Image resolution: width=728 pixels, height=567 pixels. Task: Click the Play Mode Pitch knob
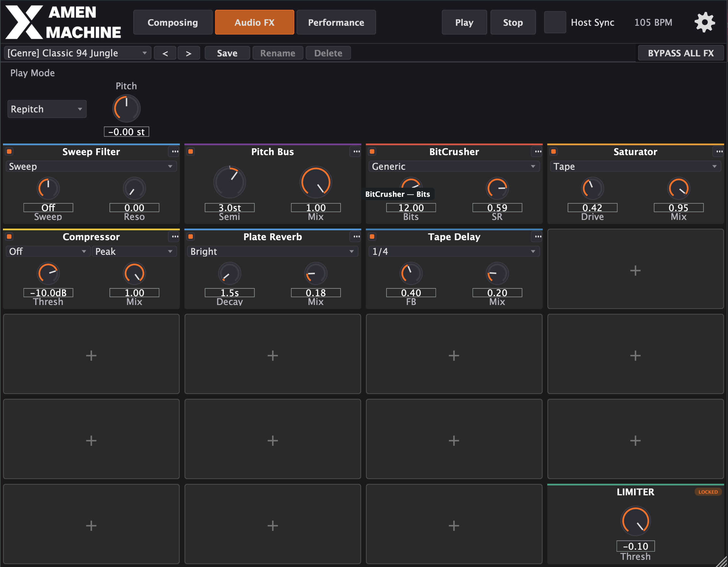coord(126,108)
